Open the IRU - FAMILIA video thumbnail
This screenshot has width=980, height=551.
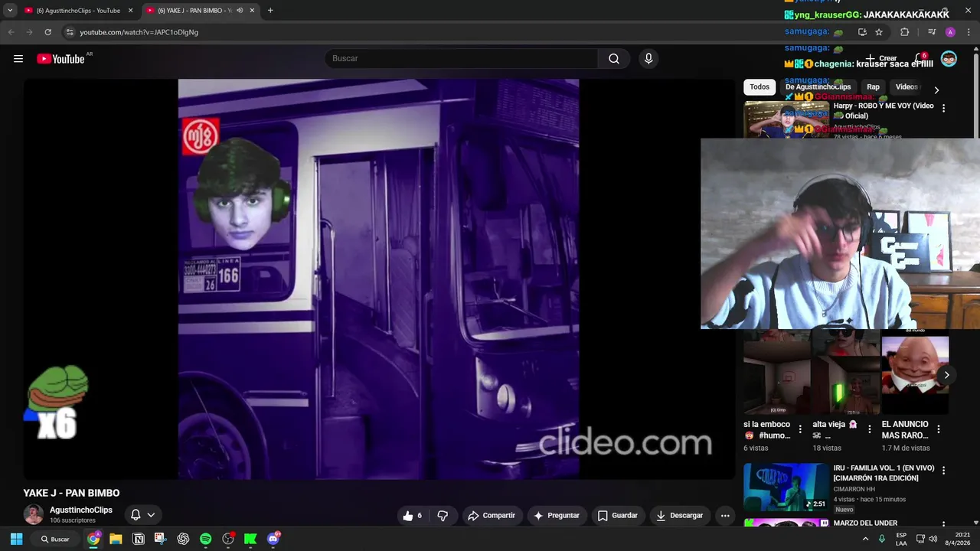[786, 487]
